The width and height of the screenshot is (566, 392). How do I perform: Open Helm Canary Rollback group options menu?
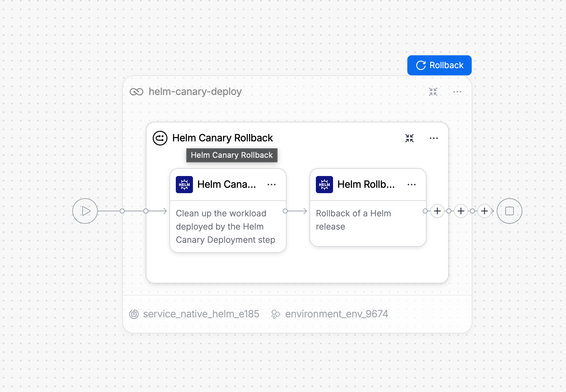[x=434, y=138]
